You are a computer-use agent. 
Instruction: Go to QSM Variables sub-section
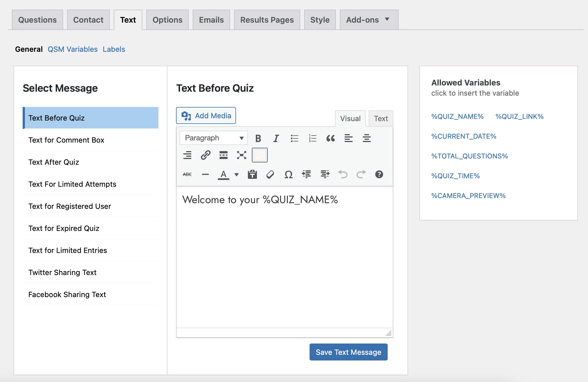tap(72, 49)
